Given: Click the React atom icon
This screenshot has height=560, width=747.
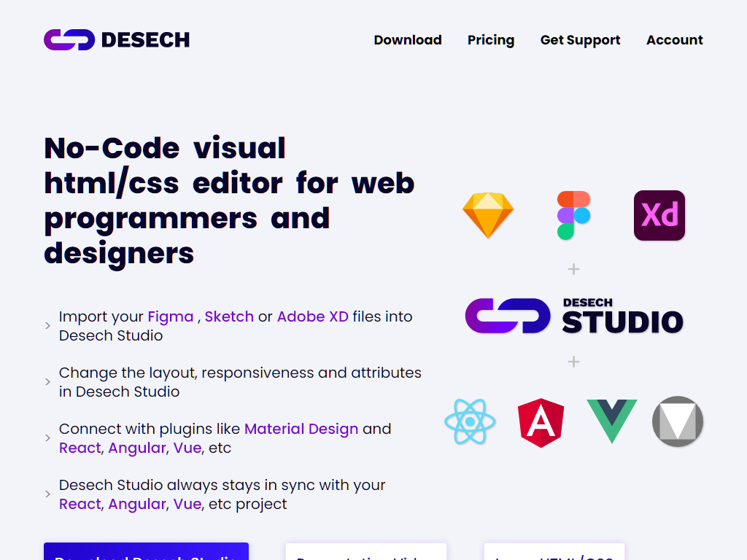Looking at the screenshot, I should click(470, 421).
